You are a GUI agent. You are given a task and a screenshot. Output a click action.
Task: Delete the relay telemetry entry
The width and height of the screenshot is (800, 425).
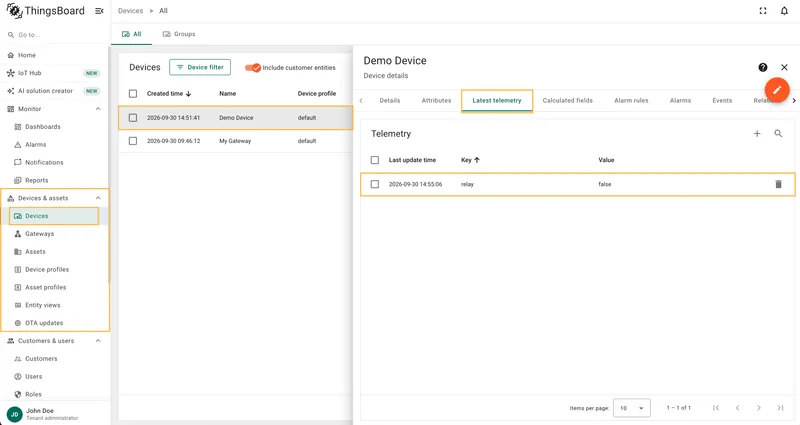pos(778,184)
